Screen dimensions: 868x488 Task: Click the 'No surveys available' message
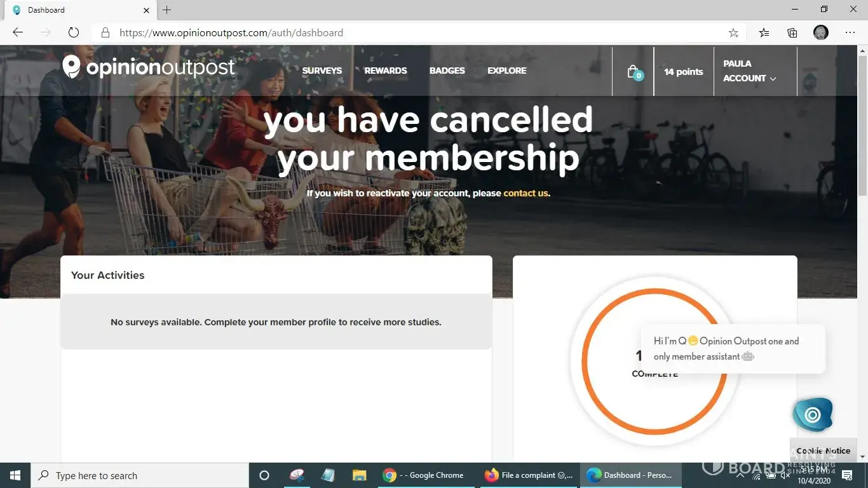(276, 322)
